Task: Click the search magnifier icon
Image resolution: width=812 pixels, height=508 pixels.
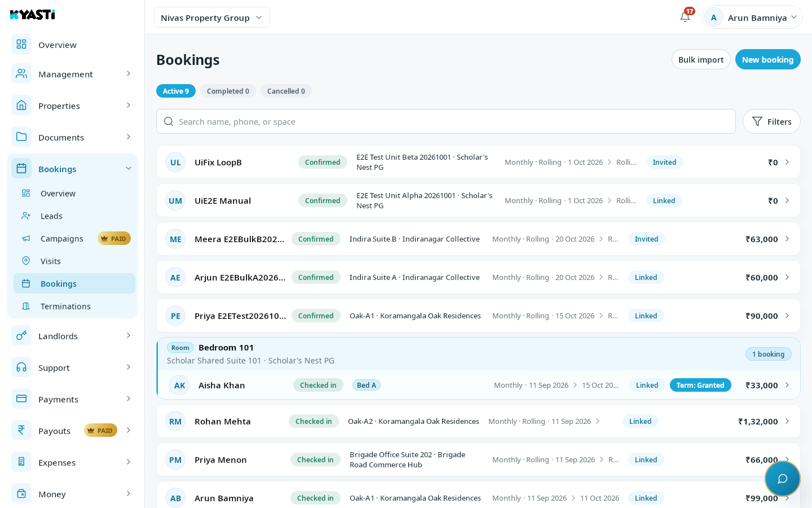Action: point(168,121)
